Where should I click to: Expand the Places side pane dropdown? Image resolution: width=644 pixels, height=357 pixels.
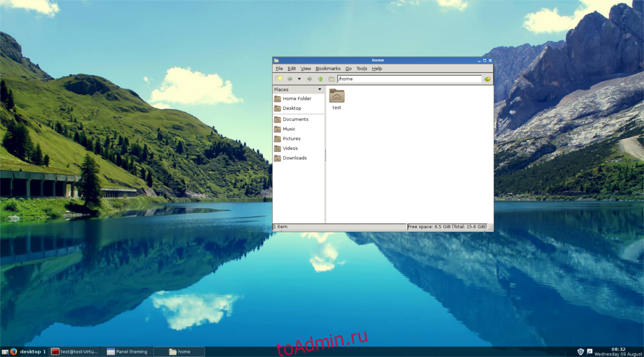point(320,90)
